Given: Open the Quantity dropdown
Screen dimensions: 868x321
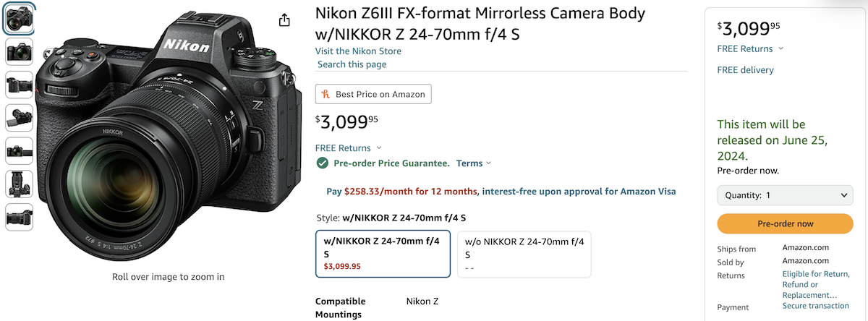Looking at the screenshot, I should (785, 195).
